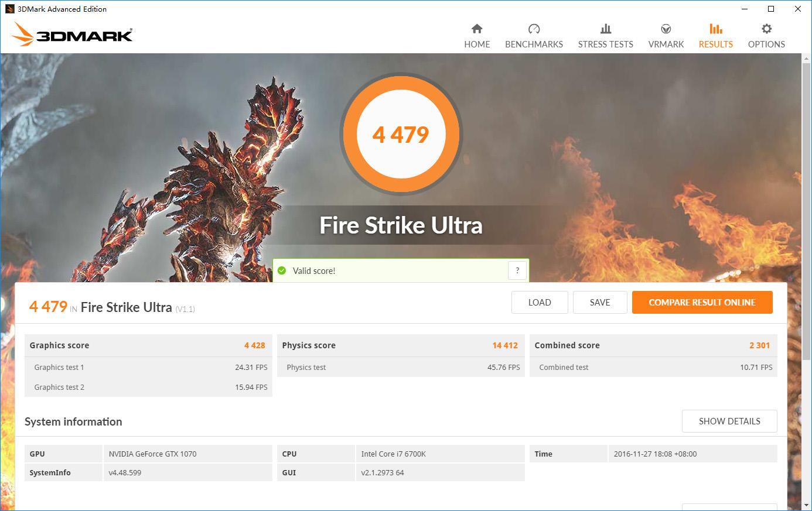Go to the Home section icon
The height and width of the screenshot is (511, 812).
477,29
